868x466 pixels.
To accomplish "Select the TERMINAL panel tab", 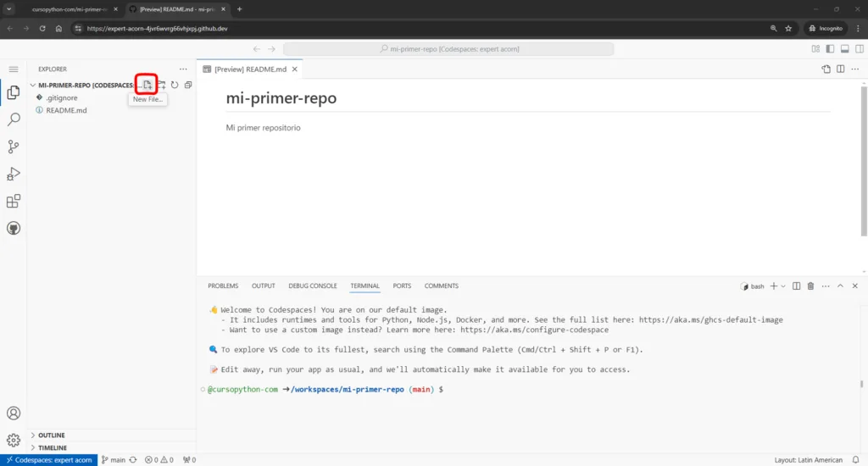I will tap(364, 286).
